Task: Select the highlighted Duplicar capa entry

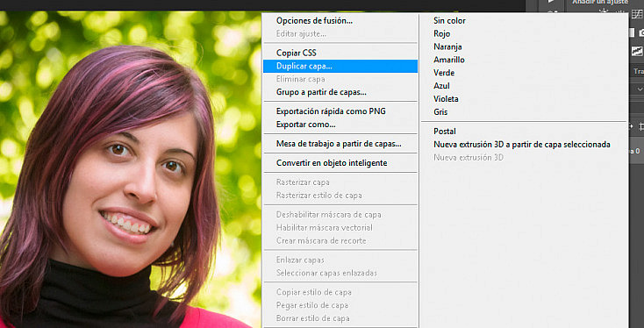Action: pyautogui.click(x=340, y=66)
